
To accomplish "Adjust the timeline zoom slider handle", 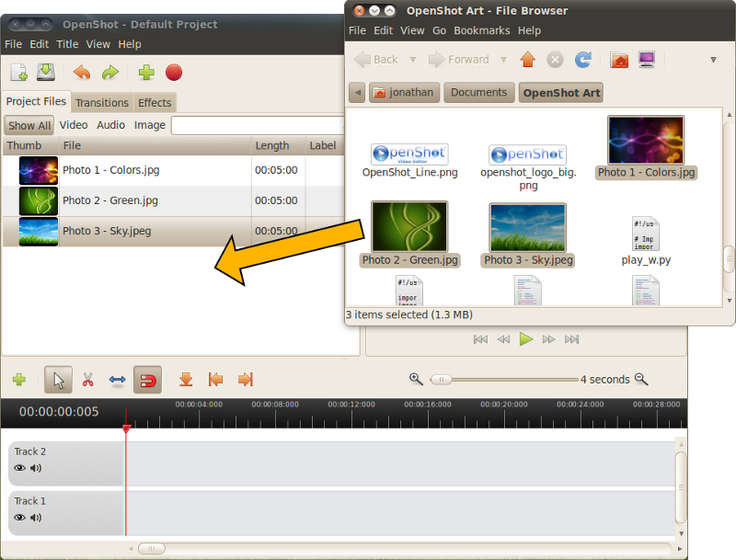I will 442,379.
